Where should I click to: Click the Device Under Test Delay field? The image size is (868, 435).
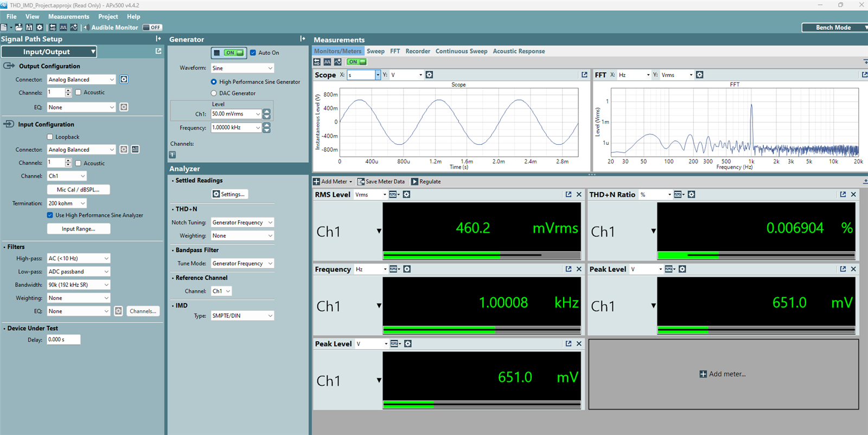(x=63, y=340)
